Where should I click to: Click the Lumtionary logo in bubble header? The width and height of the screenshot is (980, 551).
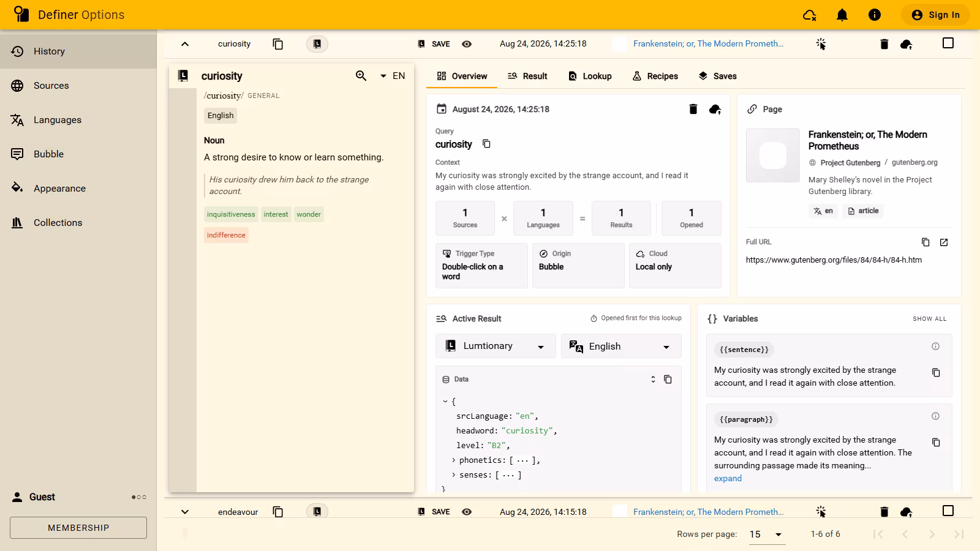183,76
